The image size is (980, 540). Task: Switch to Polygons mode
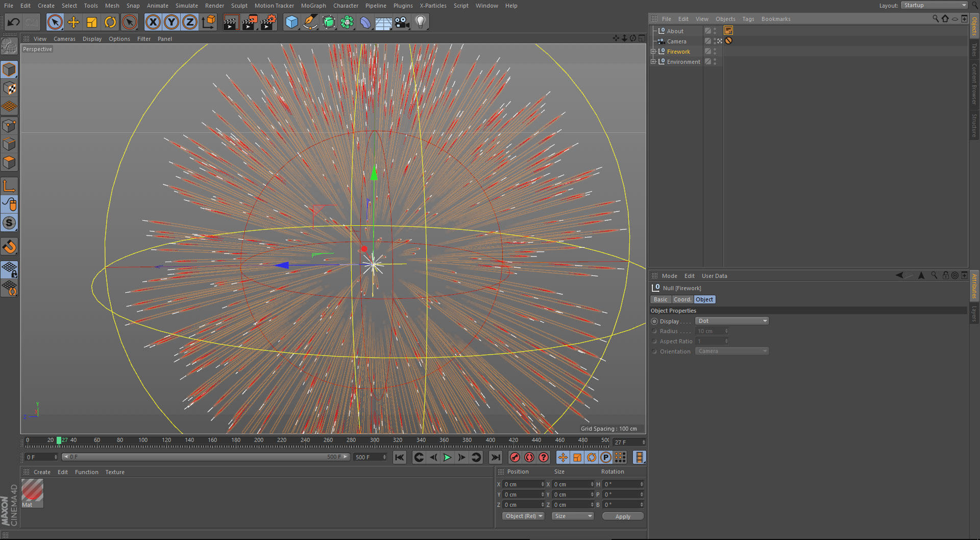(x=9, y=162)
